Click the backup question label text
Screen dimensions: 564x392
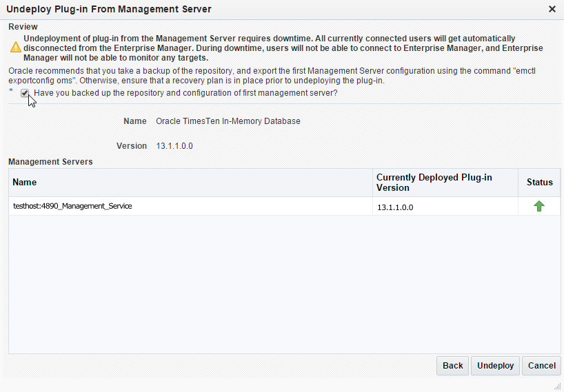click(185, 93)
